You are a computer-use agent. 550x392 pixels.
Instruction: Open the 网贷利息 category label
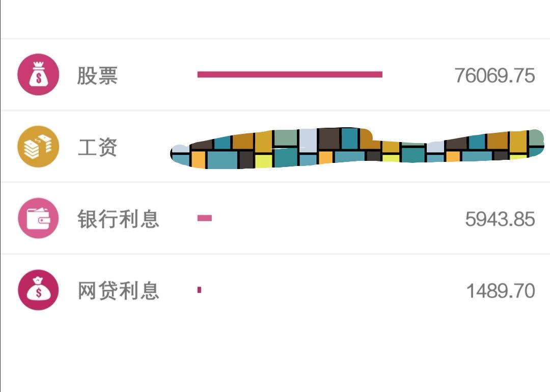tap(118, 291)
